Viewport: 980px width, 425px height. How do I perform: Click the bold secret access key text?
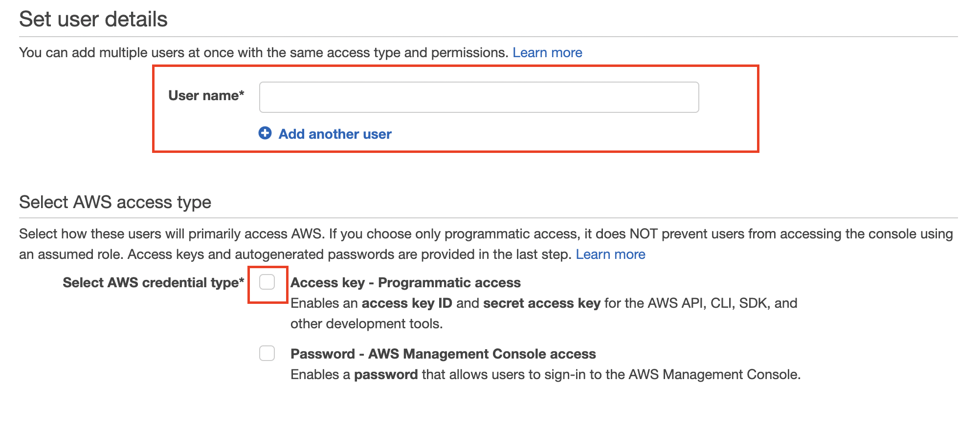click(x=542, y=303)
